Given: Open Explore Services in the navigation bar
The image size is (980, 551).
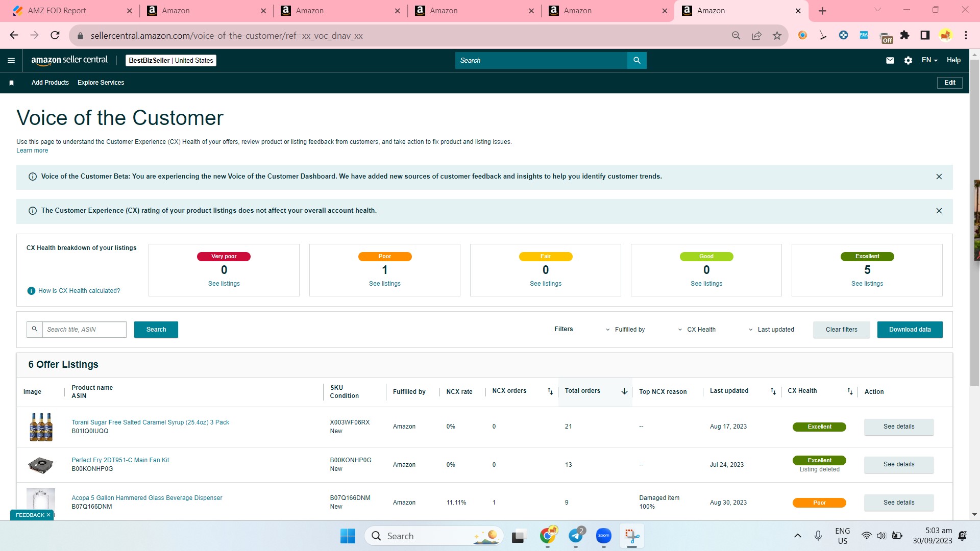Looking at the screenshot, I should (101, 83).
